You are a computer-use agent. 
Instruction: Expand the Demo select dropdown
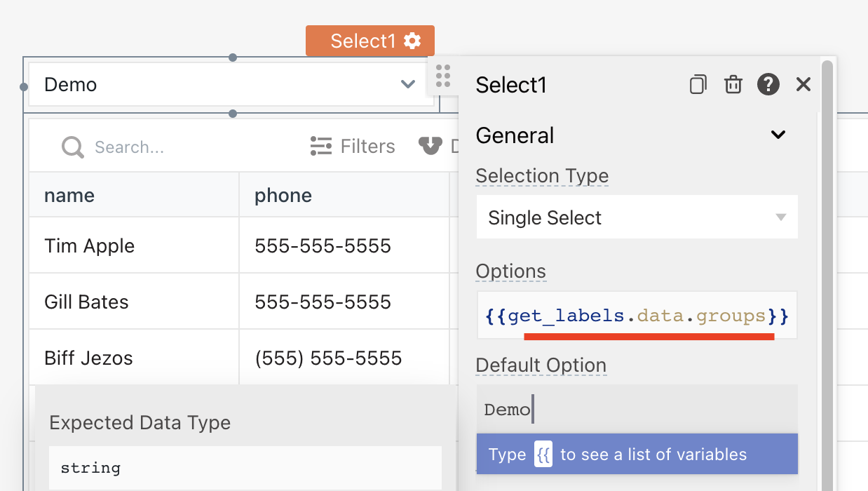[407, 85]
